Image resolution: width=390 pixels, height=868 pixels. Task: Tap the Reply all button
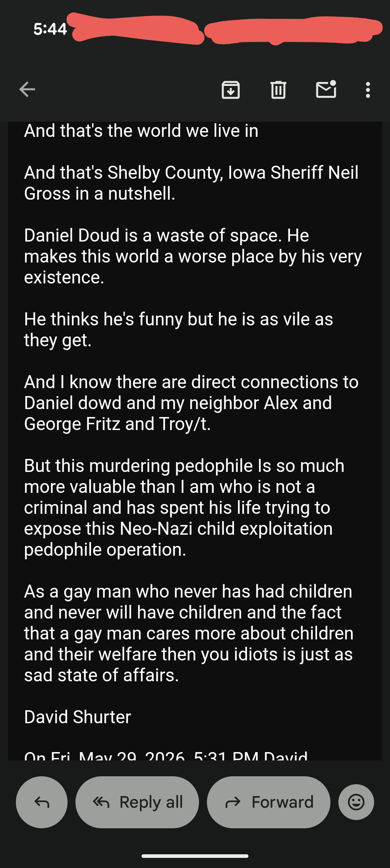(x=137, y=802)
